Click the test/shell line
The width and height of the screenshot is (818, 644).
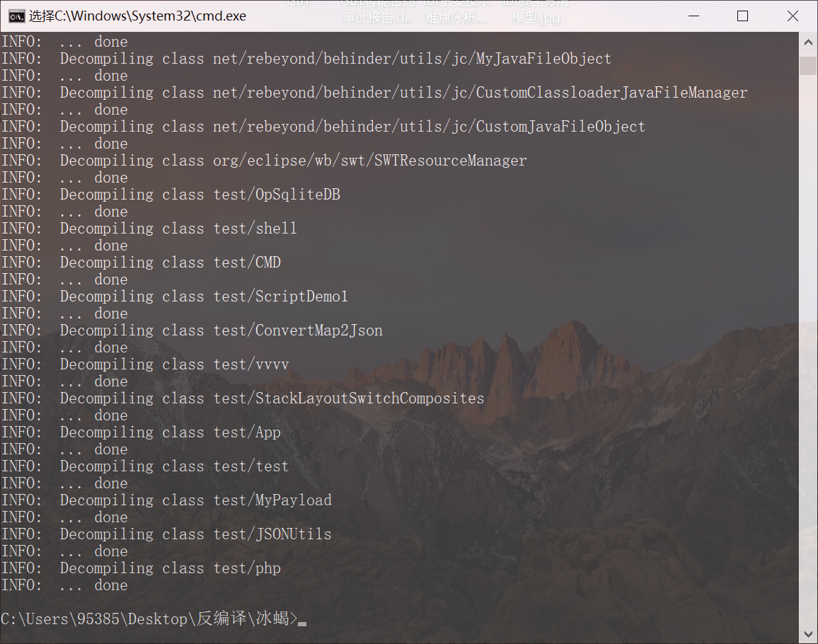click(x=149, y=229)
